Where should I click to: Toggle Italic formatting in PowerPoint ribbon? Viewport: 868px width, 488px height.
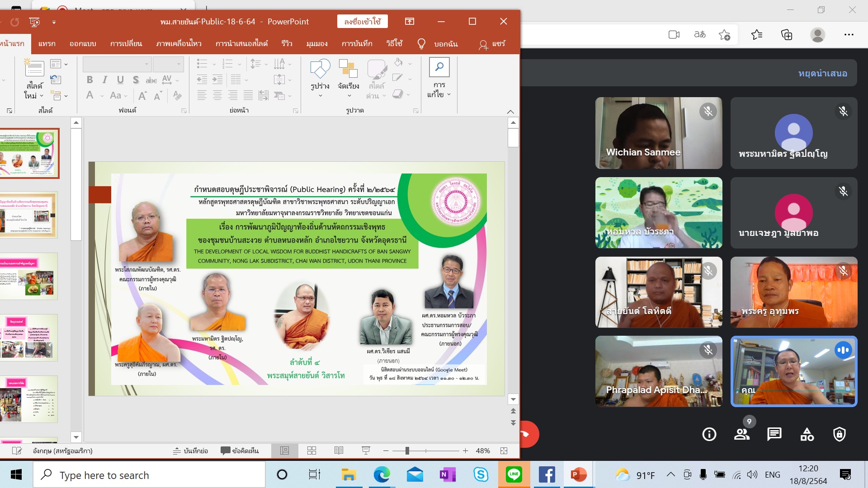pyautogui.click(x=105, y=80)
